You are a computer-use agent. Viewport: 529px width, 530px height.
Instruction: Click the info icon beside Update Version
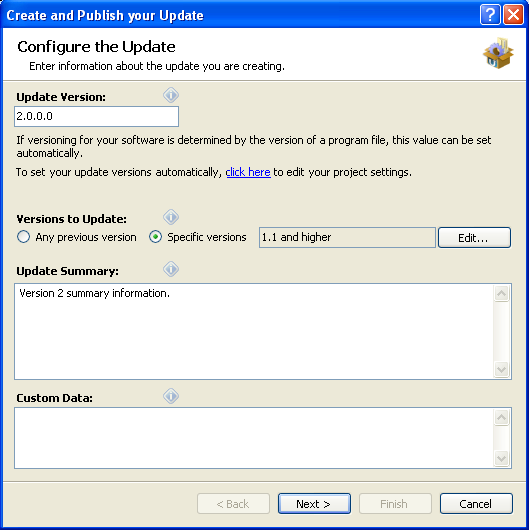click(x=171, y=95)
